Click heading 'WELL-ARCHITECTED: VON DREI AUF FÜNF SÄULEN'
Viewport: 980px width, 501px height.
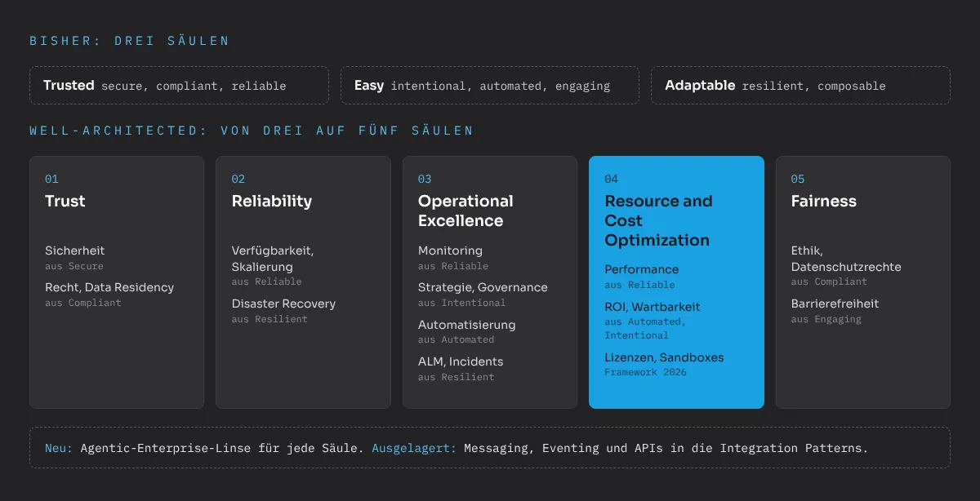tap(252, 131)
